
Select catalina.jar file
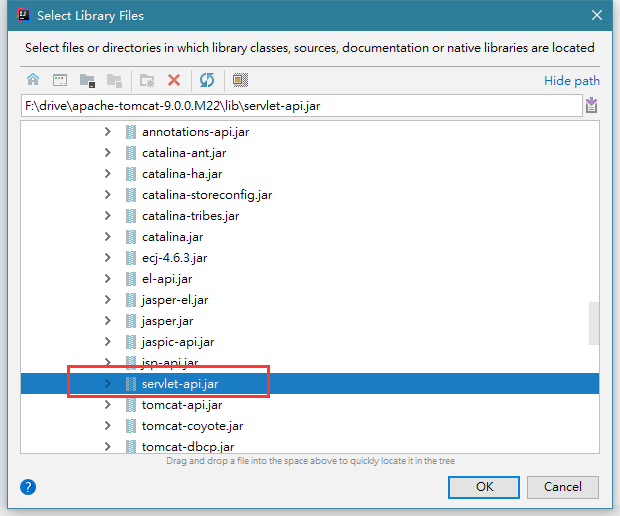point(172,236)
